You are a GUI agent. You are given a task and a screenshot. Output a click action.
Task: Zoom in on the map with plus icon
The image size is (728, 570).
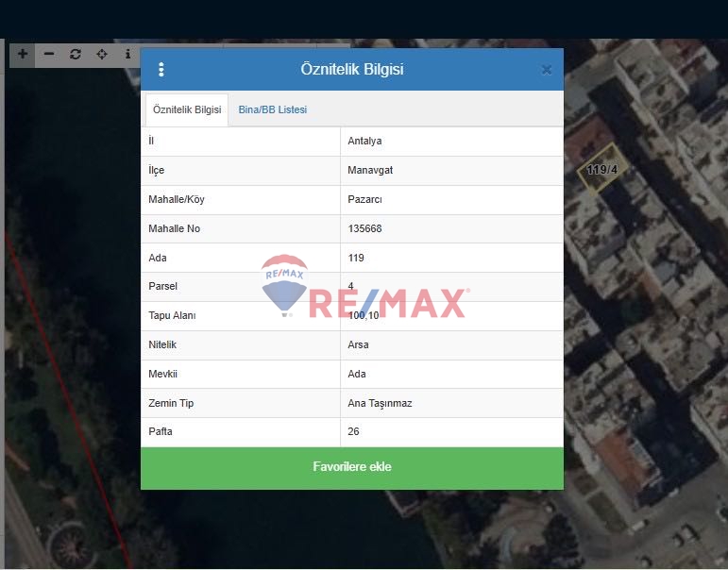coord(23,55)
